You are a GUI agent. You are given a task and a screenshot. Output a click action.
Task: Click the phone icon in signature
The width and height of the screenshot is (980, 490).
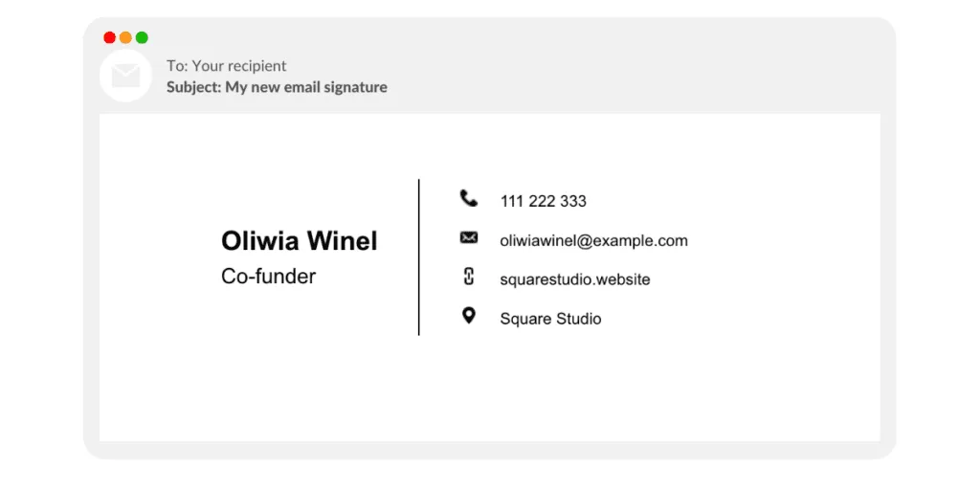[468, 199]
